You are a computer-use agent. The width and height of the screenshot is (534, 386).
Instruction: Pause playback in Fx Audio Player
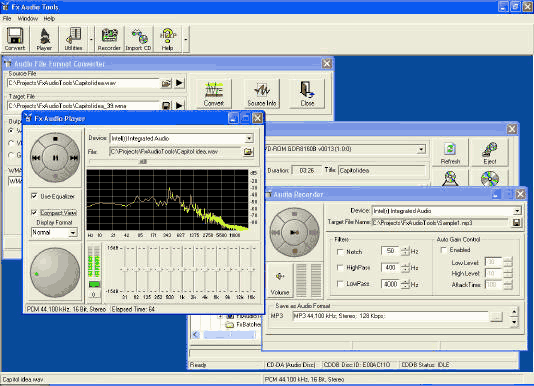56,158
